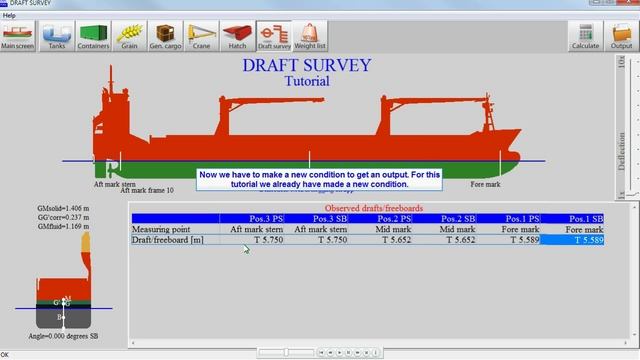The height and width of the screenshot is (360, 640).
Task: Click the Pos.2 SB column header
Action: 444,219
